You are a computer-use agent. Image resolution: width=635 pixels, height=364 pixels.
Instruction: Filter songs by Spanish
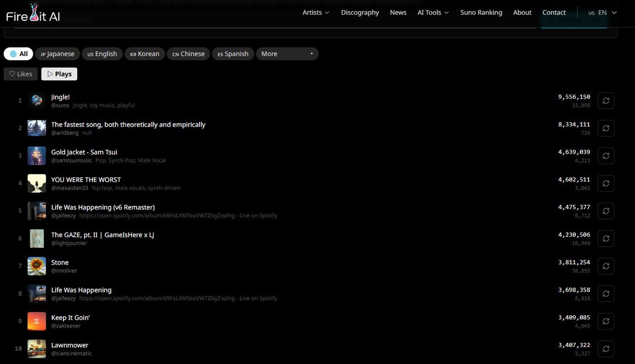(233, 54)
